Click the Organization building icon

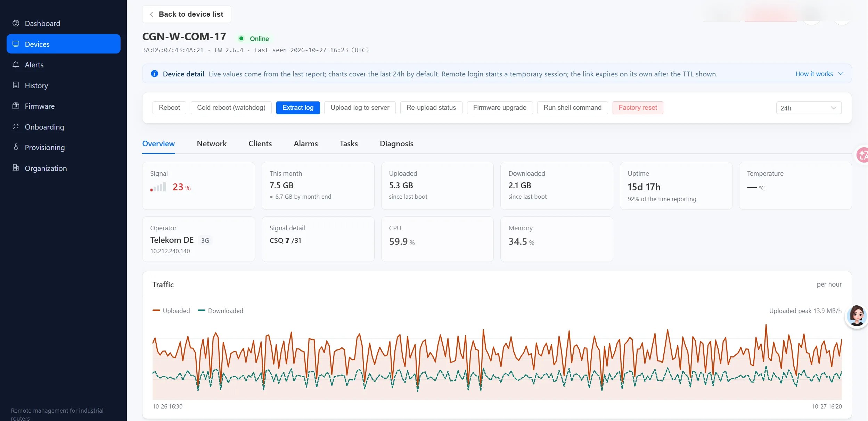pos(16,168)
